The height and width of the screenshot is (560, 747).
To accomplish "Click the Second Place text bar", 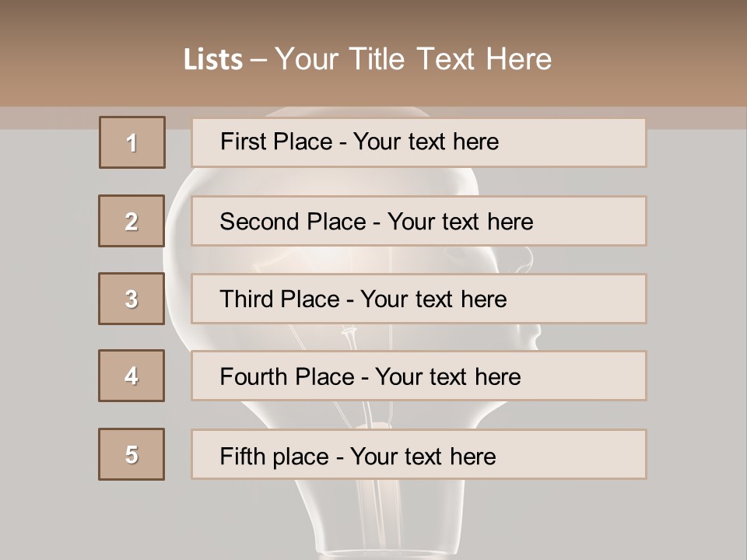I will (x=419, y=221).
